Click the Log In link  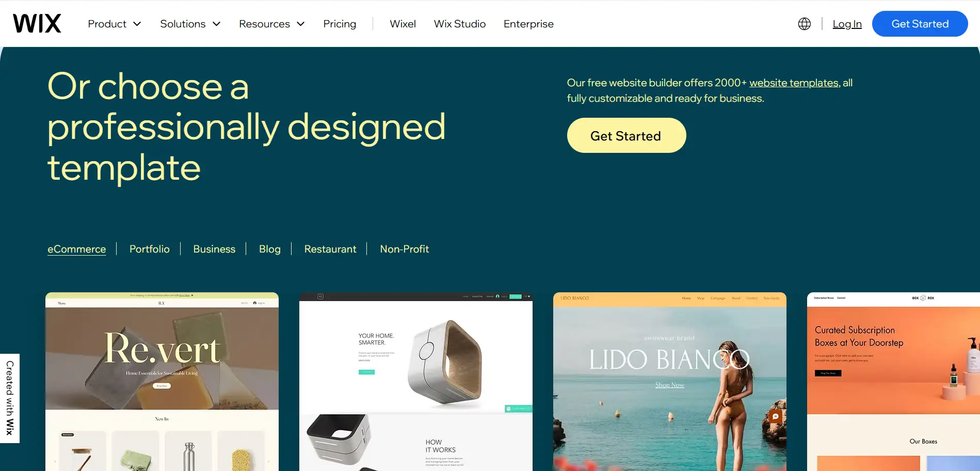(x=847, y=24)
